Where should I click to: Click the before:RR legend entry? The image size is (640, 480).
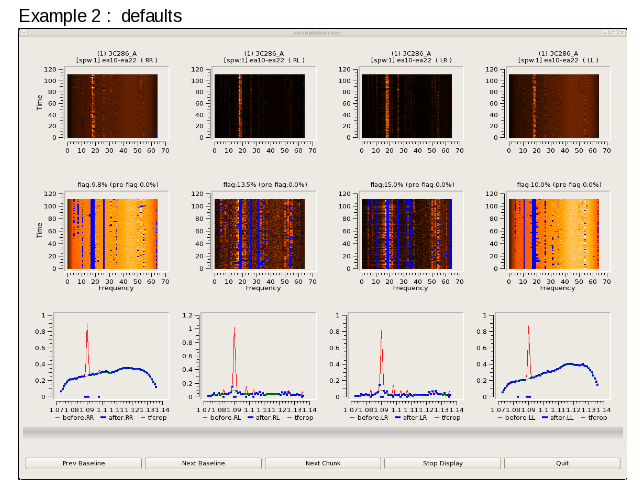point(73,418)
